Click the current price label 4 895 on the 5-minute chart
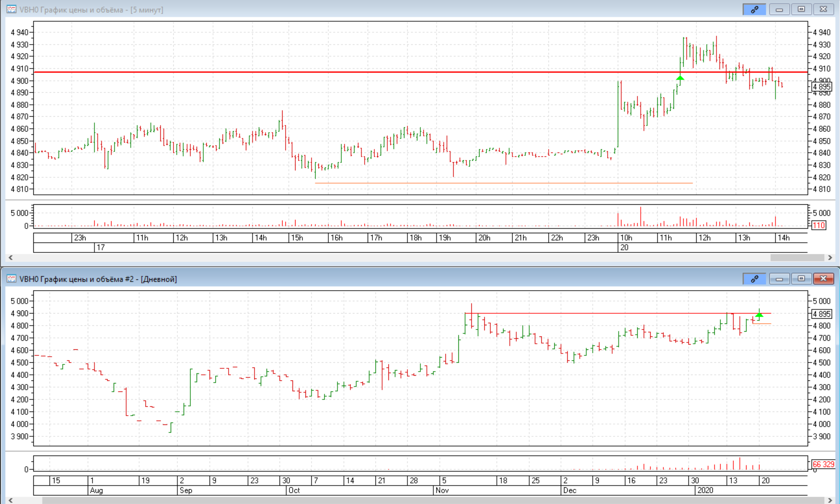 click(x=822, y=87)
